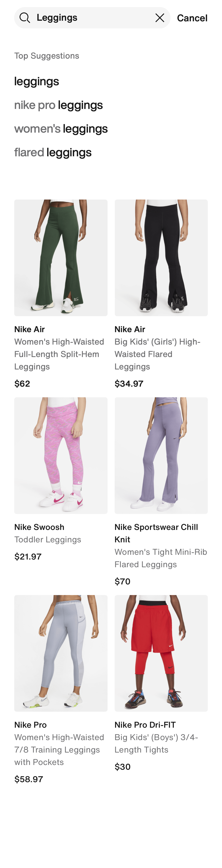The width and height of the screenshot is (222, 868).
Task: Tap the magnifying glass search icon
Action: pyautogui.click(x=25, y=18)
